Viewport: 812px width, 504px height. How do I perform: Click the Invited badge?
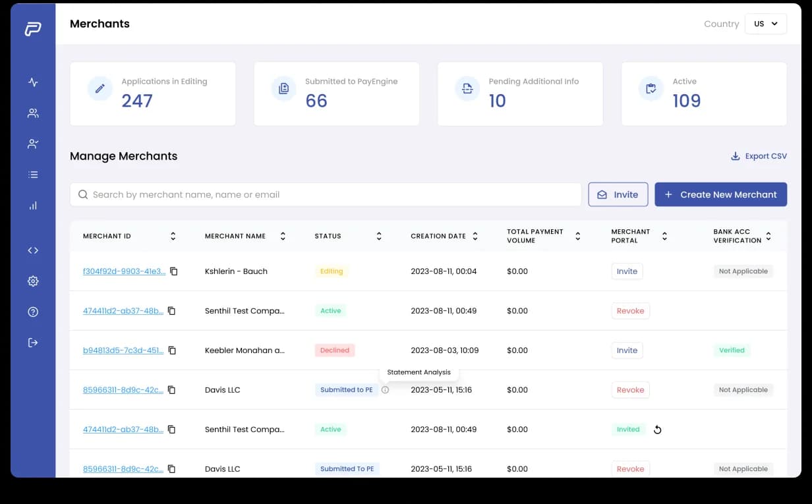point(628,430)
